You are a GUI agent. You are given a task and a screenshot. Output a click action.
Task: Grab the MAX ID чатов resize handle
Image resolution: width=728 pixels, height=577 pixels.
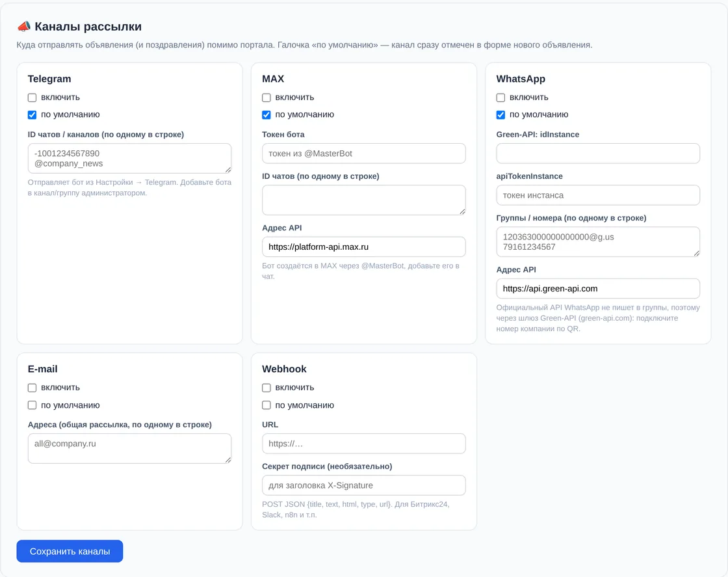[x=462, y=212]
